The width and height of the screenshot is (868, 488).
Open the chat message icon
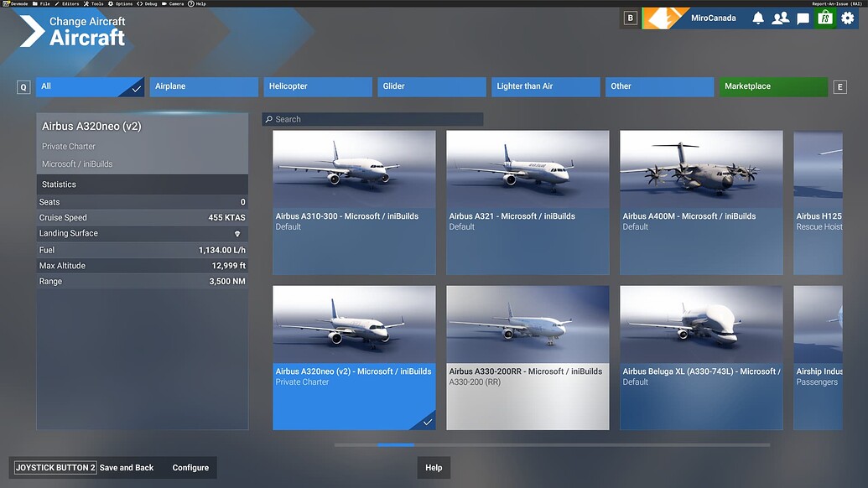click(802, 17)
